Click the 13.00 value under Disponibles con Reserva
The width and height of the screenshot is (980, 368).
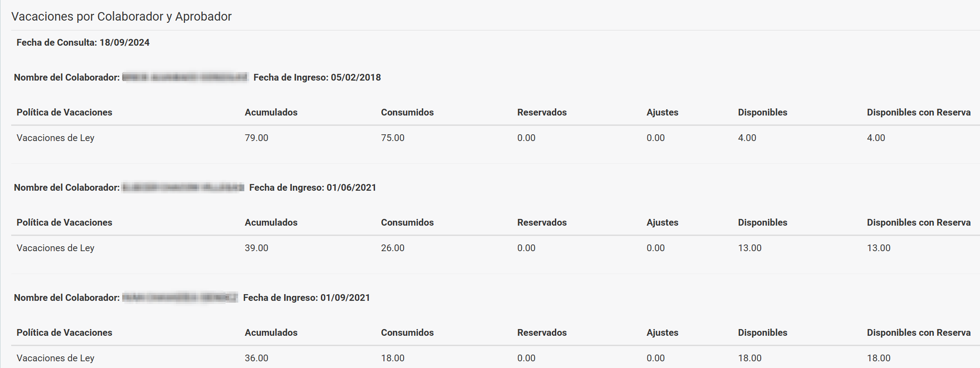878,248
